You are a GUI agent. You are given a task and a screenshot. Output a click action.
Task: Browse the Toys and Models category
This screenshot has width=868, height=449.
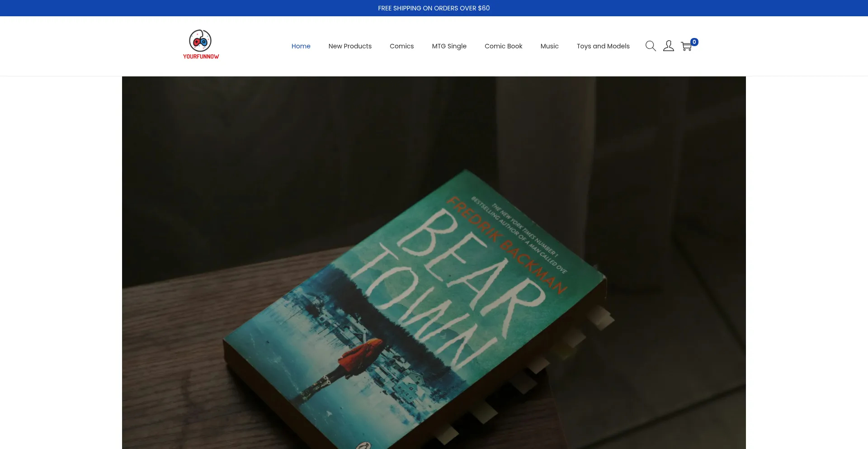coord(603,46)
